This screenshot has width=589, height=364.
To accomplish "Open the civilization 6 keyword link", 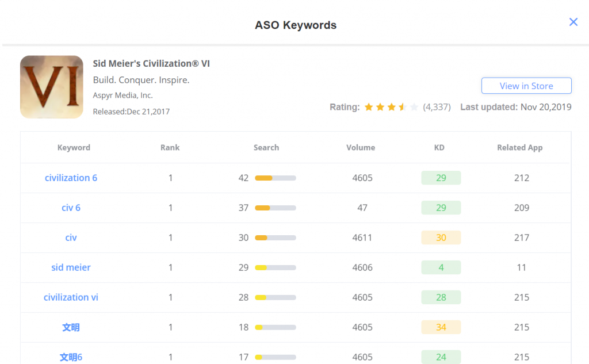I will point(71,178).
